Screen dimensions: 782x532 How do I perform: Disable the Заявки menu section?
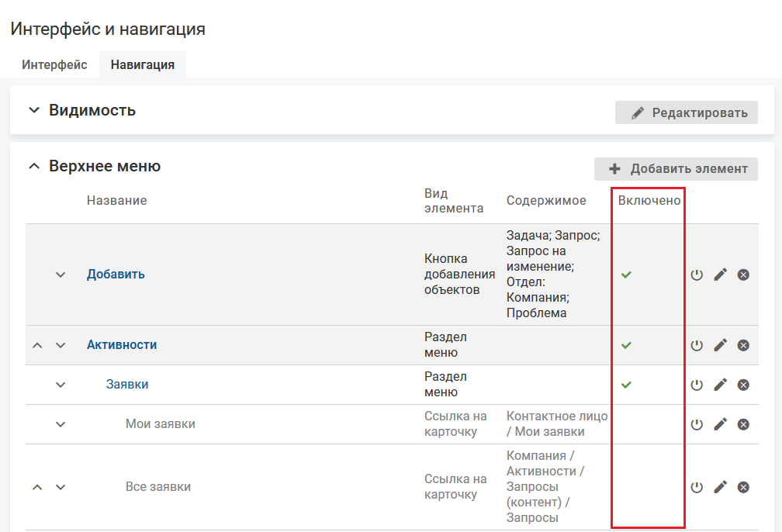(697, 385)
